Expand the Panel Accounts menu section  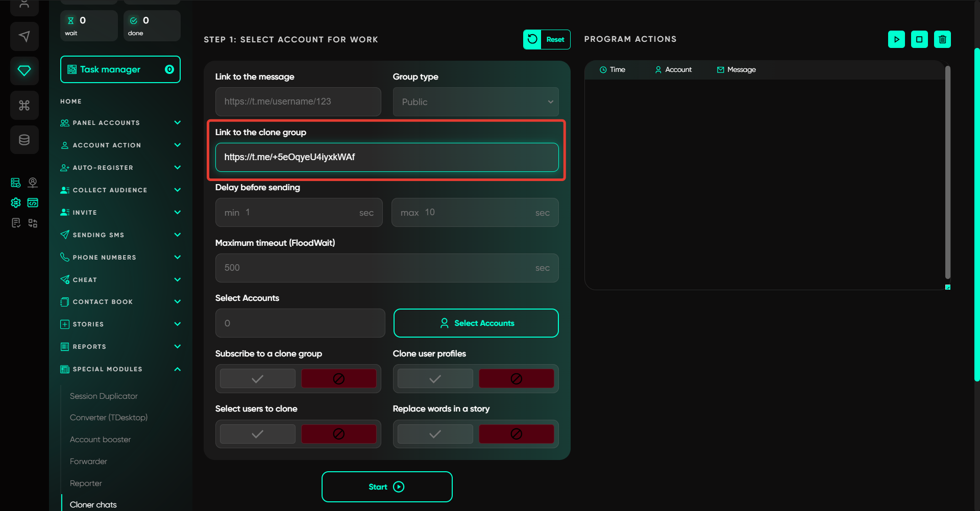coord(120,123)
